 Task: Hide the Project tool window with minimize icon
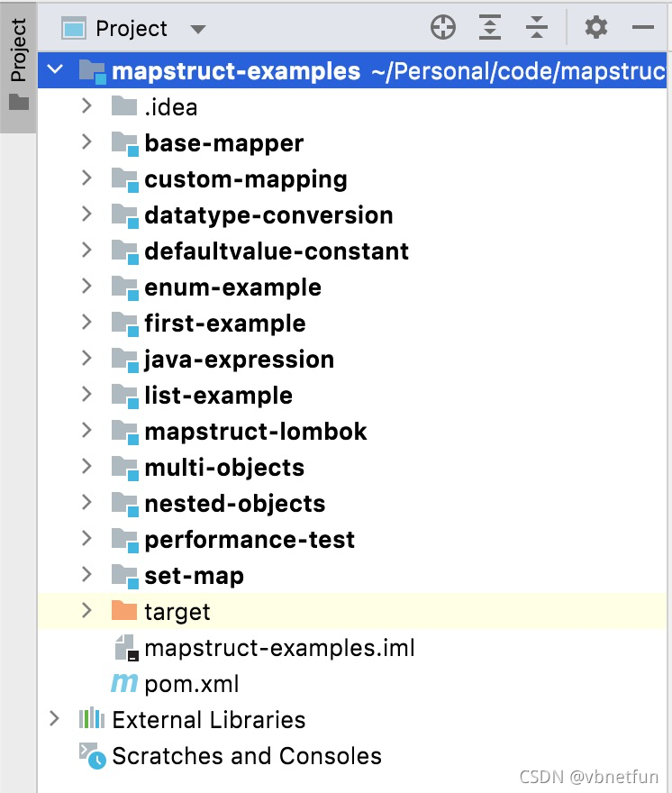[643, 28]
